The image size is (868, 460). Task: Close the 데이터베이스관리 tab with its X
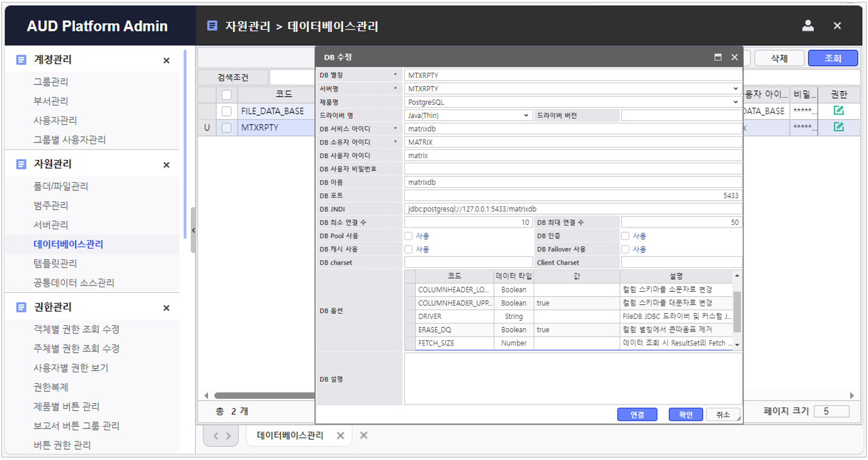tap(340, 435)
